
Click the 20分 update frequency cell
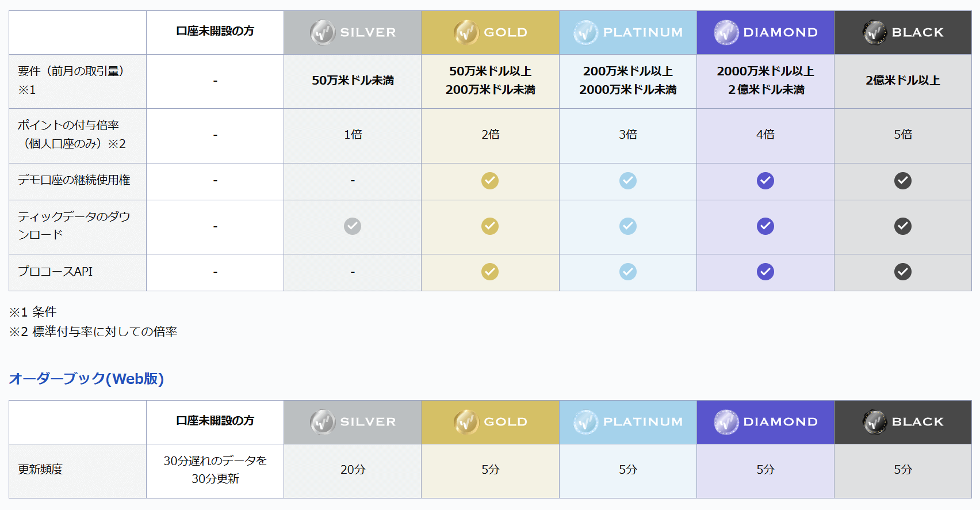point(353,470)
